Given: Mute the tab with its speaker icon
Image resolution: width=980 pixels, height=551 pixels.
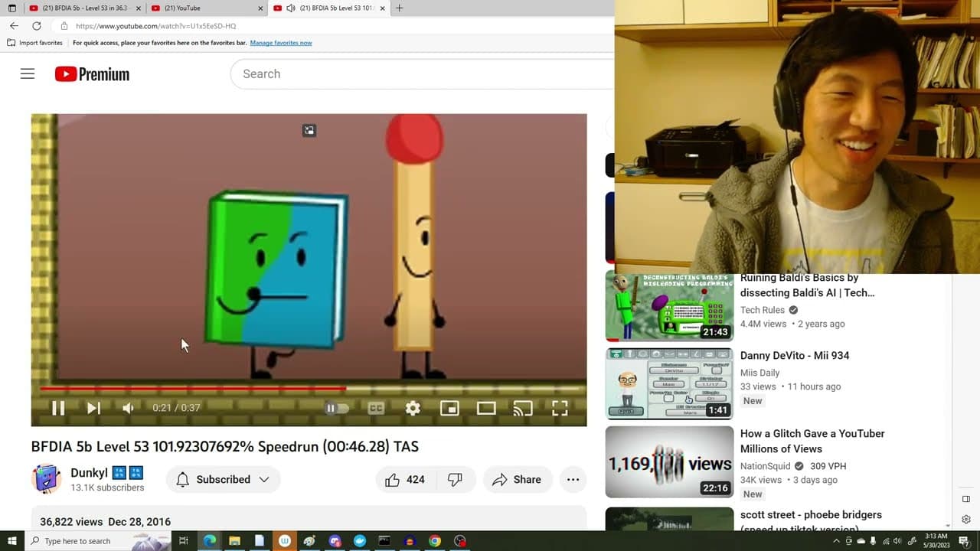Looking at the screenshot, I should (291, 8).
